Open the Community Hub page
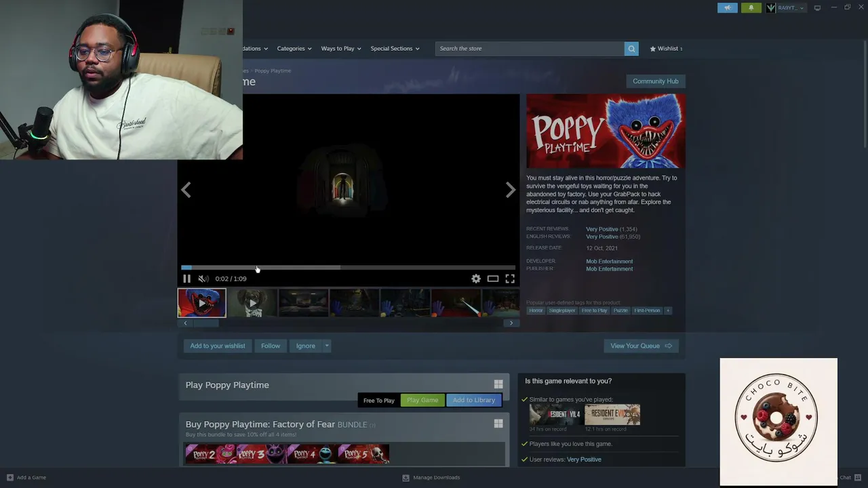868x488 pixels. point(655,81)
